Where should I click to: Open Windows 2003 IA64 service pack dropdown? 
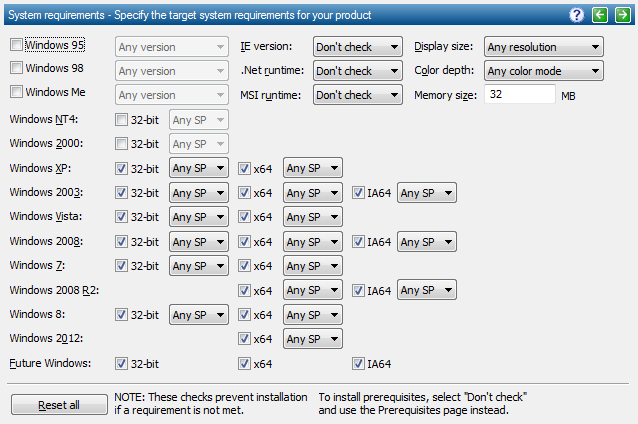(x=427, y=192)
